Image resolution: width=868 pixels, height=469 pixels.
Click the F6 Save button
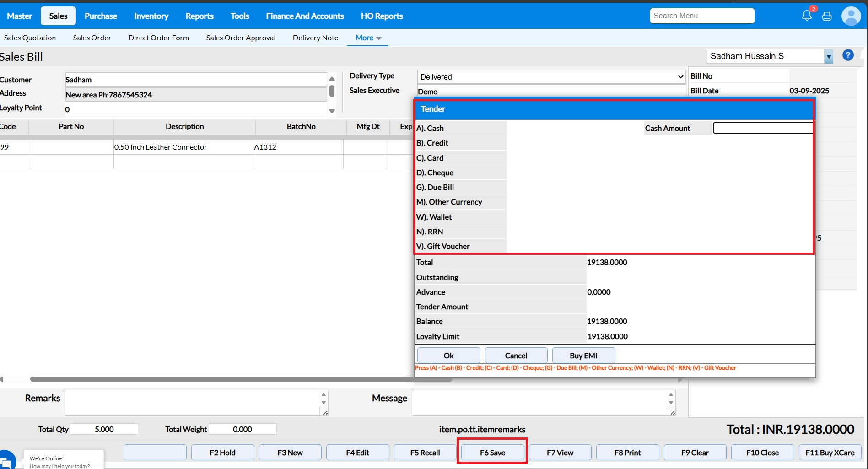pyautogui.click(x=492, y=453)
